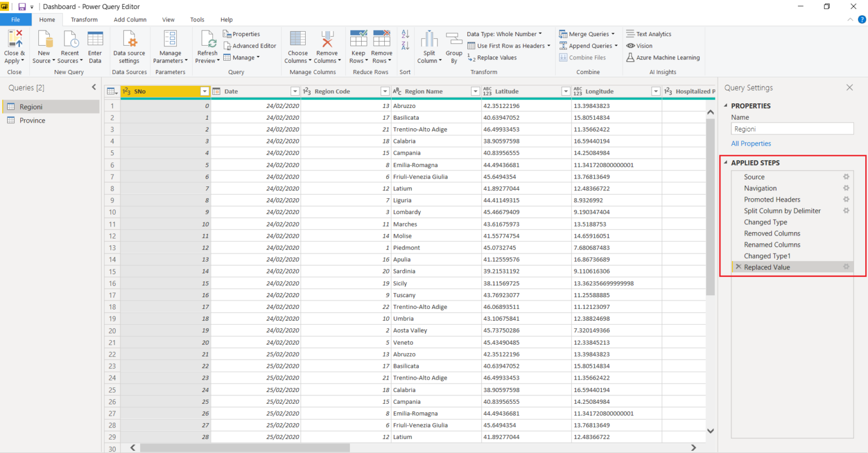Open Data Type: Whole Number dropdown
868x453 pixels.
coord(504,34)
